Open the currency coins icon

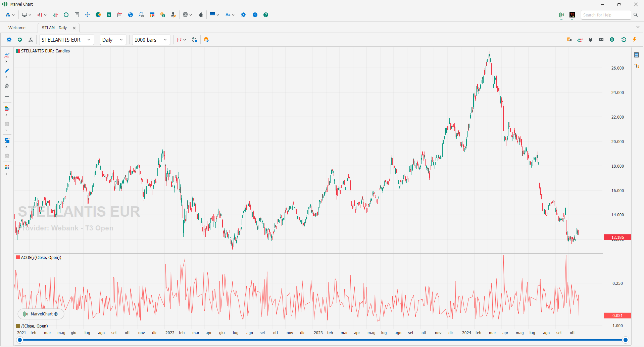click(x=163, y=15)
